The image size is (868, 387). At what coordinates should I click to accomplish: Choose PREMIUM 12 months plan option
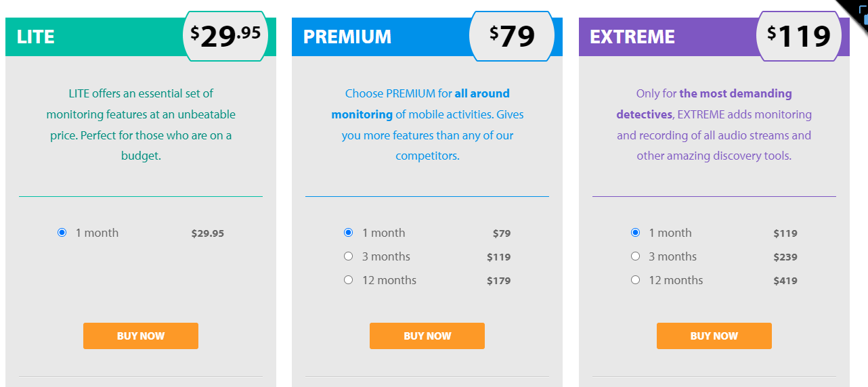349,280
